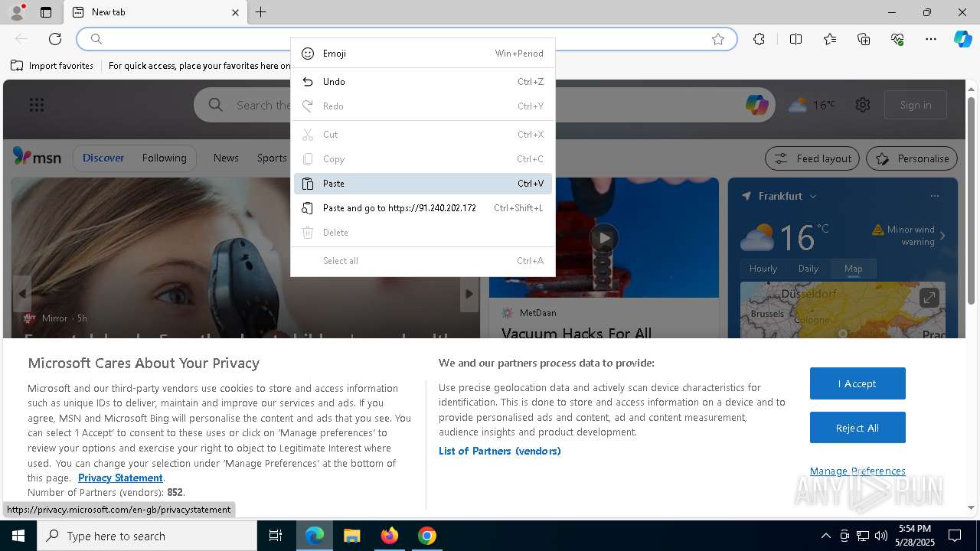Select Paste and go to https://91.240.202.172
The image size is (980, 551).
click(x=423, y=208)
